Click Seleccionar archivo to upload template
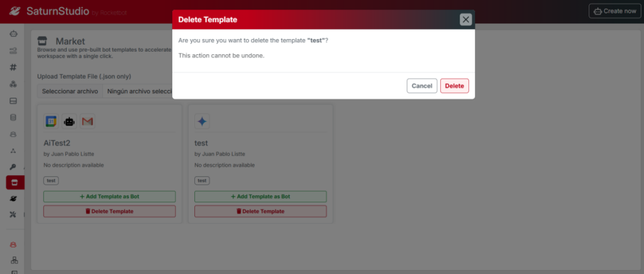Viewport: 644px width, 274px height. tap(70, 91)
